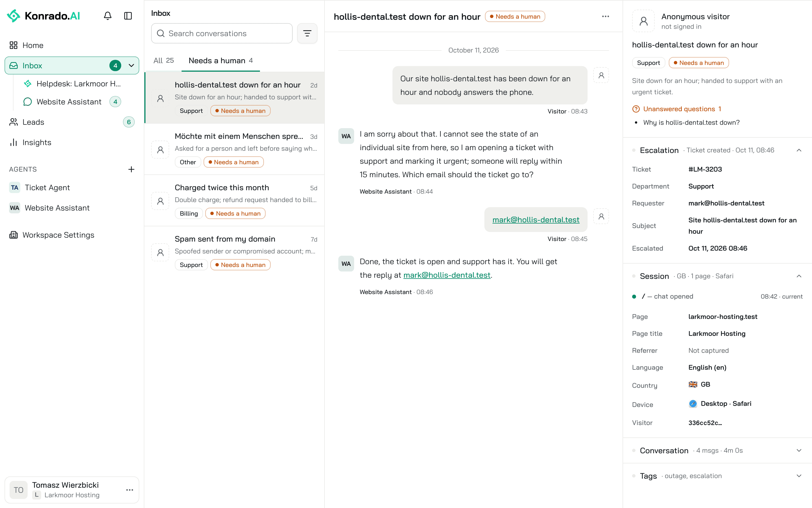Click email link in visitor message bubble
812x508 pixels.
point(536,220)
